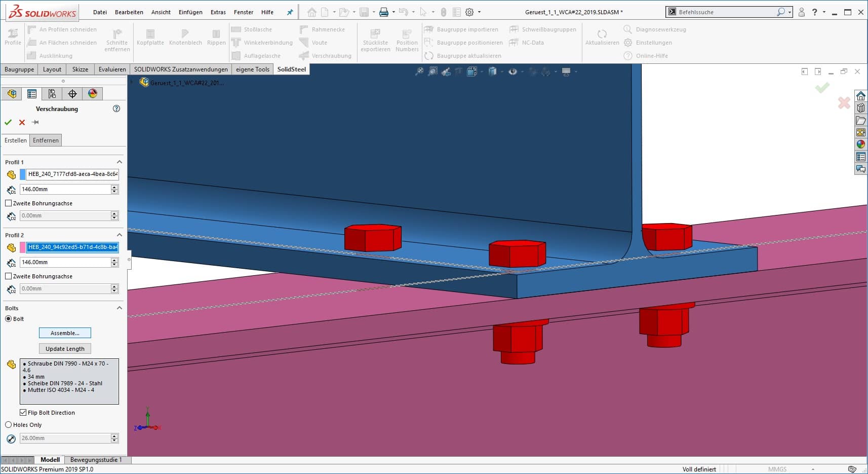The height and width of the screenshot is (474, 868).
Task: Open the Bearbeiten menu
Action: coord(129,12)
